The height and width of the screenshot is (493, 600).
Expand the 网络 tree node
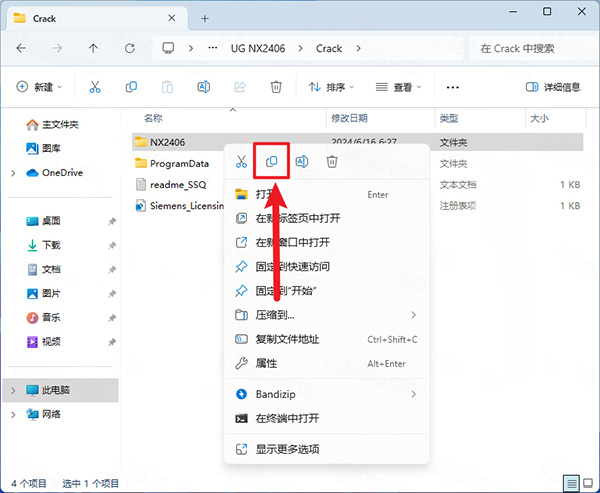click(13, 415)
